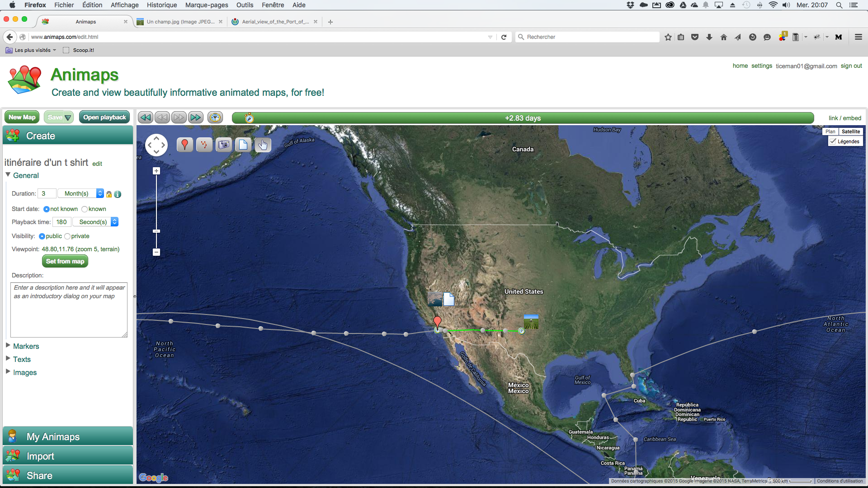The image size is (868, 488).
Task: Click the fast forward playback button
Action: (195, 117)
